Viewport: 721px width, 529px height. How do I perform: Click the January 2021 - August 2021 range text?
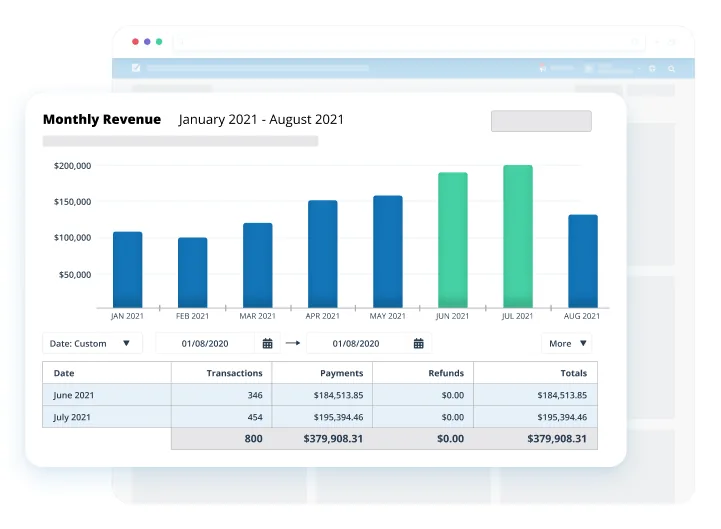[261, 119]
